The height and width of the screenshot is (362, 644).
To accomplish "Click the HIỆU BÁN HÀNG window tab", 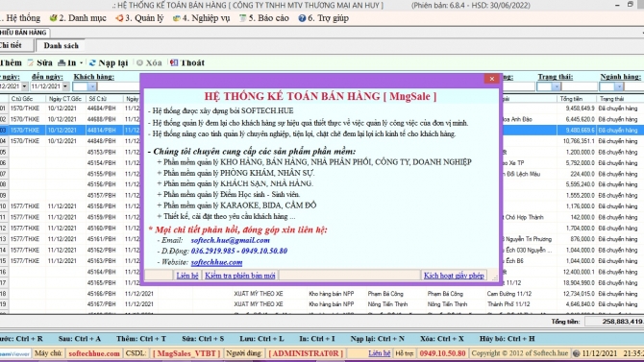I will point(24,33).
